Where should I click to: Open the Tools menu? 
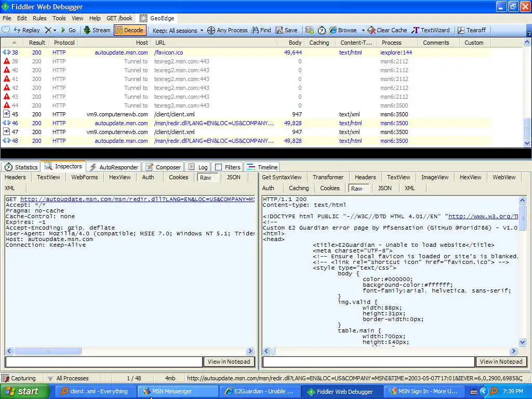tap(59, 18)
